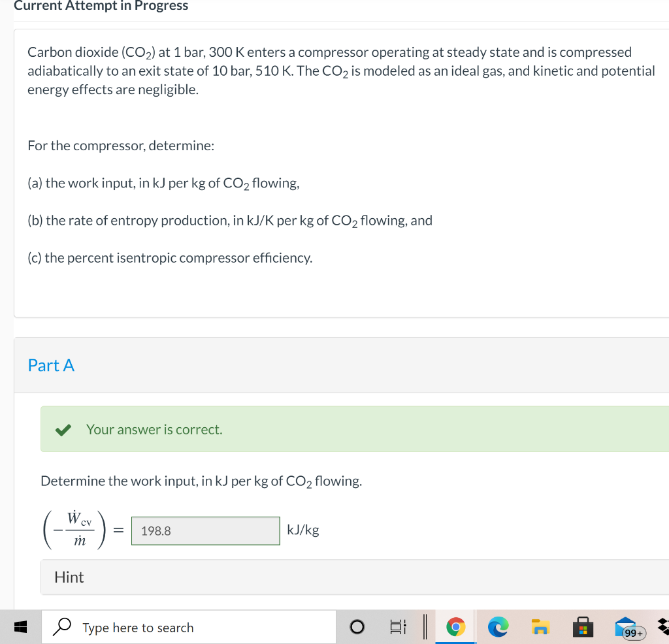This screenshot has height=644, width=669.
Task: Click the answer field showing 198.8
Action: (205, 530)
